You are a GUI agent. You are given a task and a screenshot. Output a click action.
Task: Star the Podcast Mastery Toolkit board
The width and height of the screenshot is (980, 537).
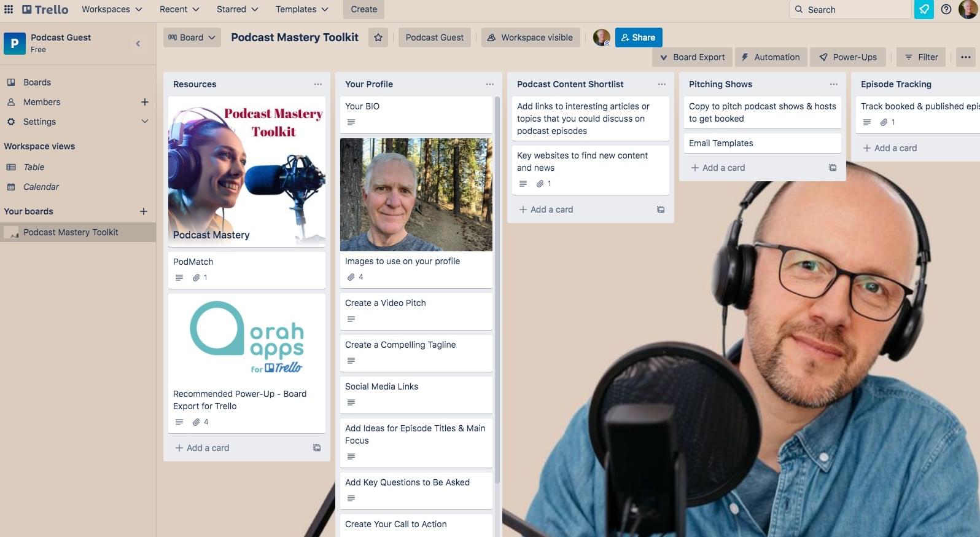point(378,37)
